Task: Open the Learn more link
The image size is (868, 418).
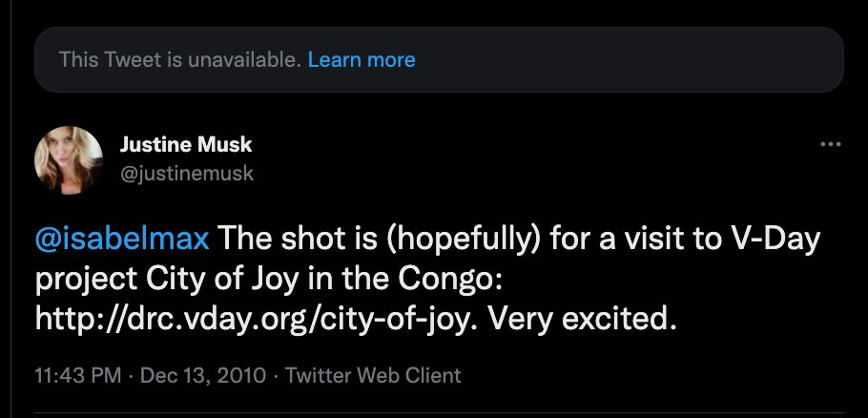Action: point(362,60)
